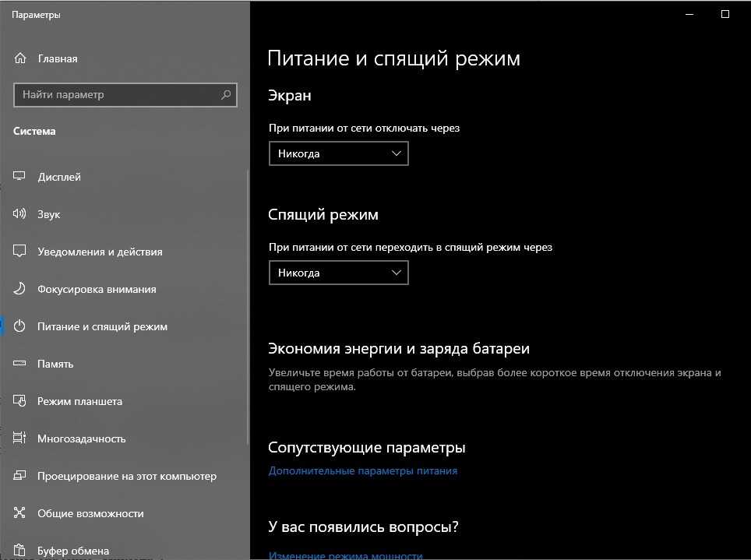Click the drive icon for Память
This screenshot has height=560, width=751.
[x=20, y=364]
